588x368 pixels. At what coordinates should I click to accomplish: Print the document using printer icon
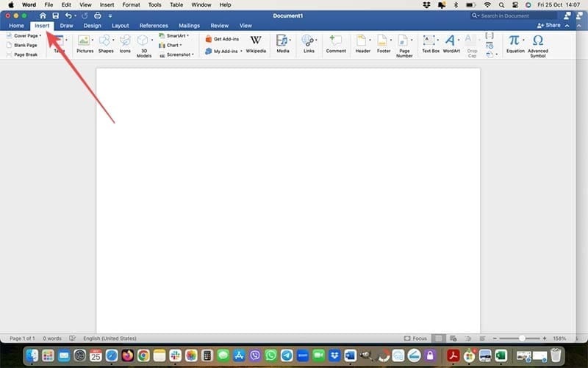click(x=98, y=15)
